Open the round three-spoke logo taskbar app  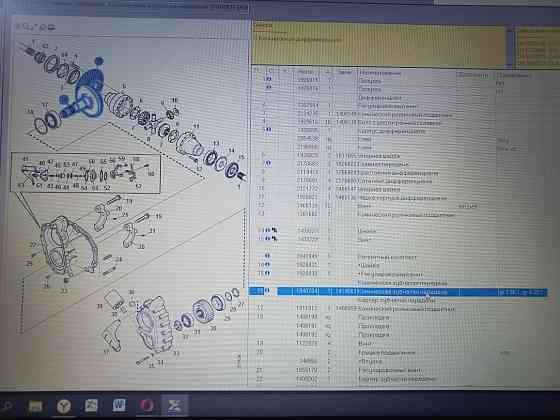64,406
